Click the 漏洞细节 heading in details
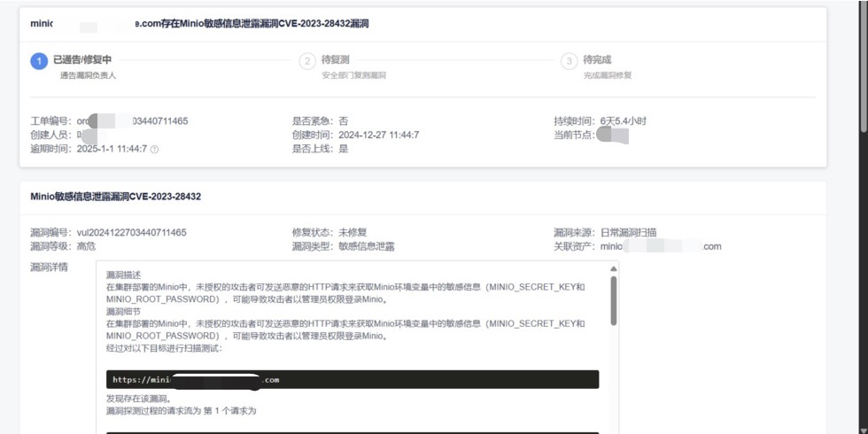868x434 pixels. 123,312
